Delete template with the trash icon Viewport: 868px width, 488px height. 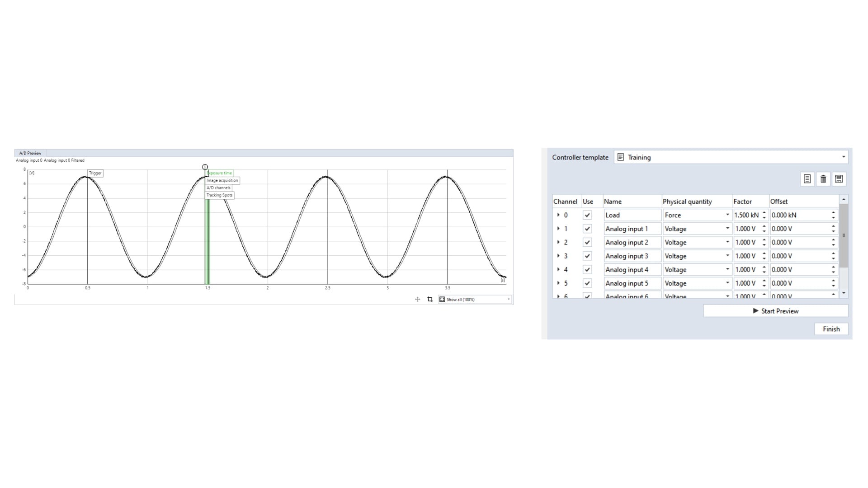tap(823, 179)
